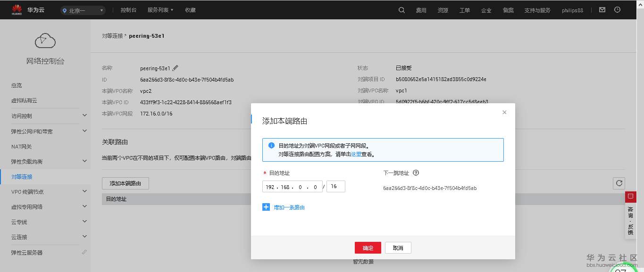
Task: Expand the 云连接 sidebar section
Action: tap(84, 237)
